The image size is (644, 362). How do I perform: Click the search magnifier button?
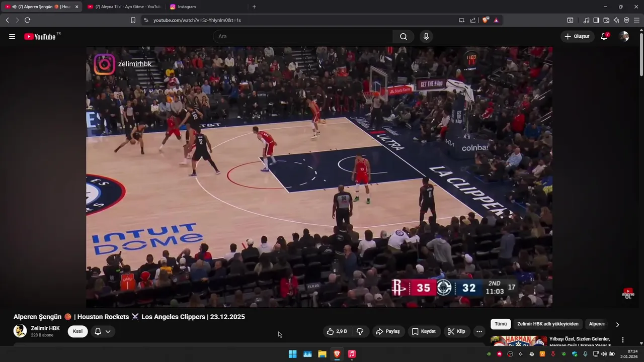(x=404, y=37)
